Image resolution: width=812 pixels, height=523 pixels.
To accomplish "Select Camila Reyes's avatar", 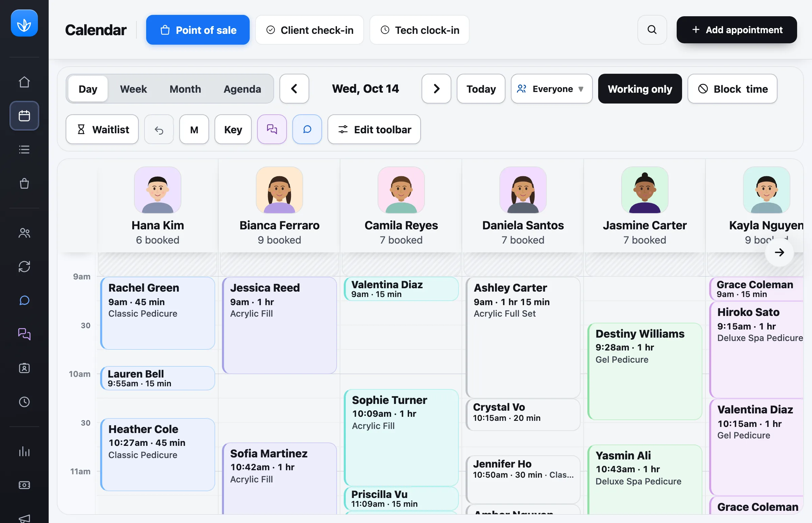I will [401, 190].
